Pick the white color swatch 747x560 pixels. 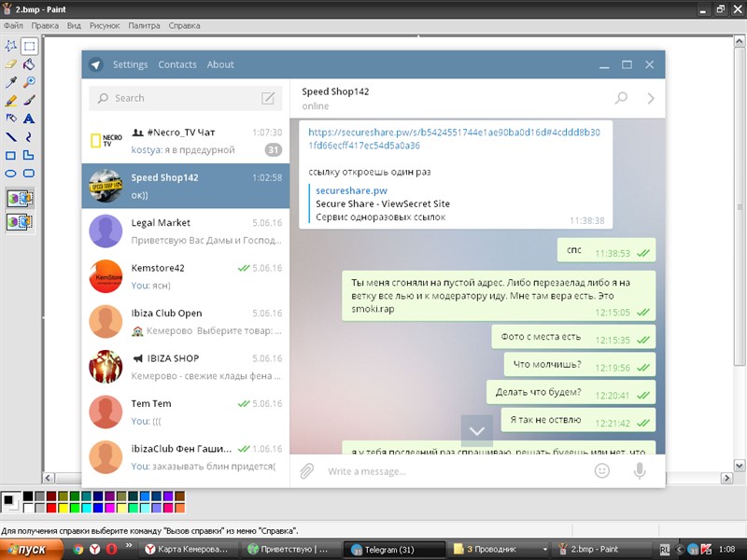28,508
